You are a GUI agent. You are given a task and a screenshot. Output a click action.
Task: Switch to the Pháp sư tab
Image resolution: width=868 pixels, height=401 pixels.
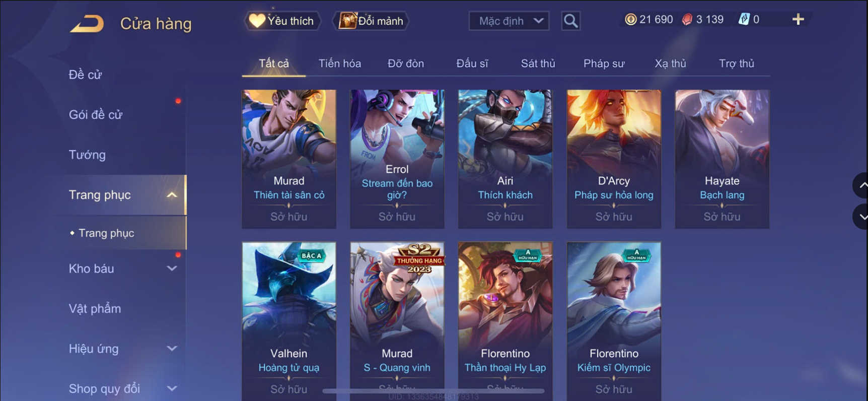click(x=604, y=63)
